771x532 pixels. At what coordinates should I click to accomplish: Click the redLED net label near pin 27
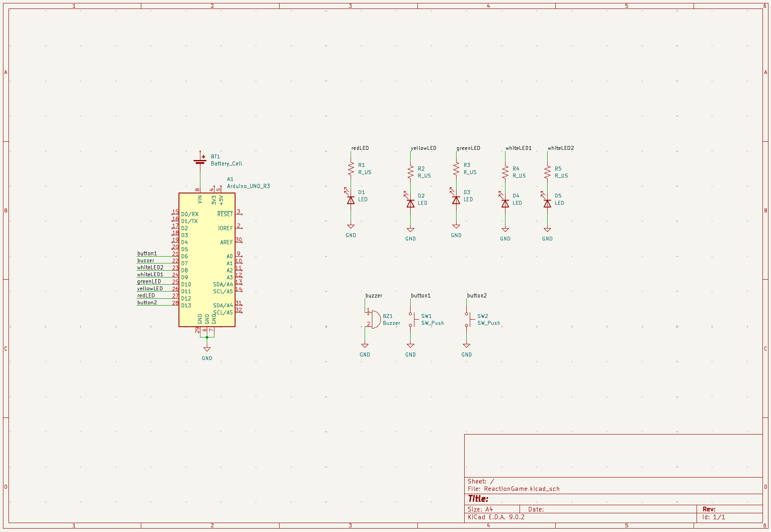click(146, 295)
